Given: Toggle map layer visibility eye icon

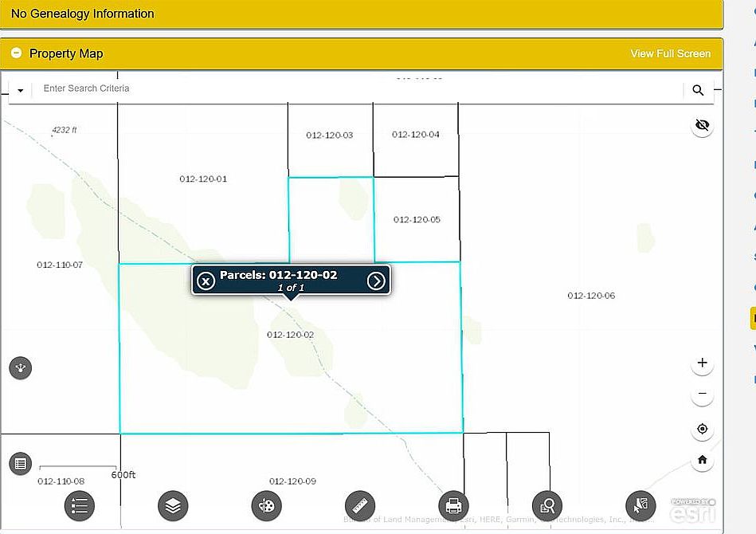Looking at the screenshot, I should (x=702, y=126).
